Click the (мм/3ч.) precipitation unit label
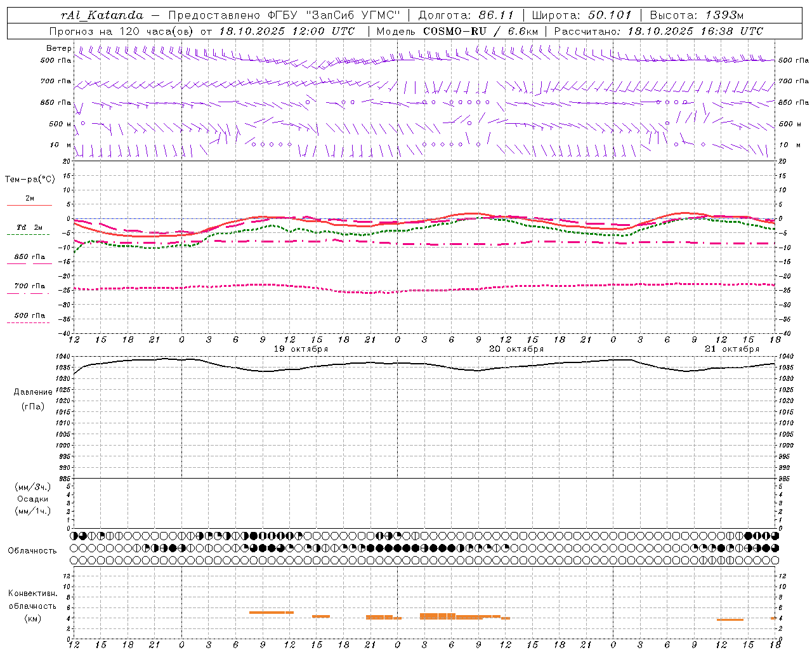The image size is (812, 650). pyautogui.click(x=33, y=487)
